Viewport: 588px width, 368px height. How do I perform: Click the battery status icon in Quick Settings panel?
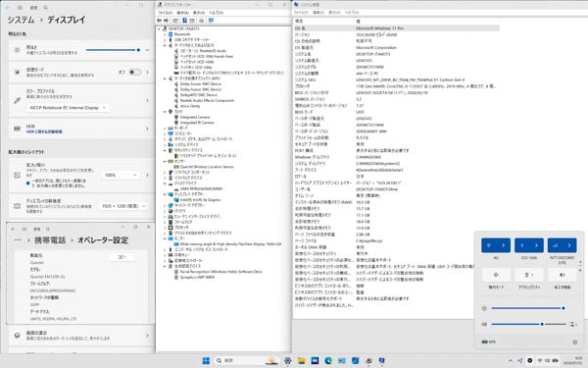pos(489,342)
